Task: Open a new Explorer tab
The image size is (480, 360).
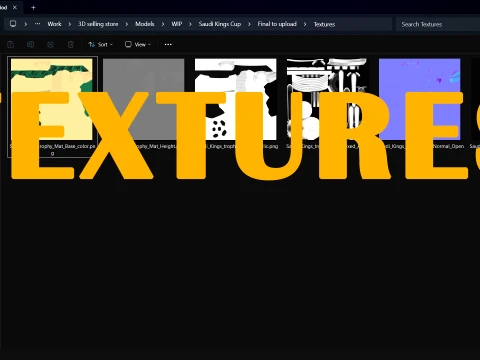Action: click(33, 8)
